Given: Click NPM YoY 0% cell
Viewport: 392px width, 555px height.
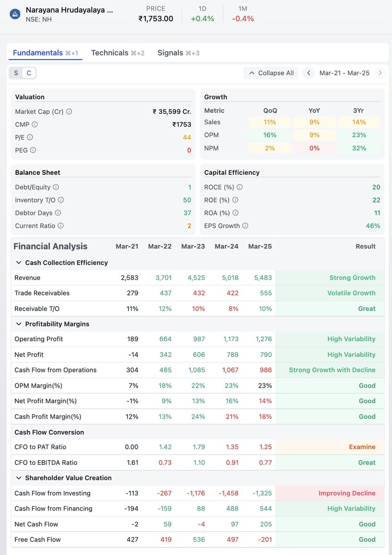Looking at the screenshot, I should 314,148.
